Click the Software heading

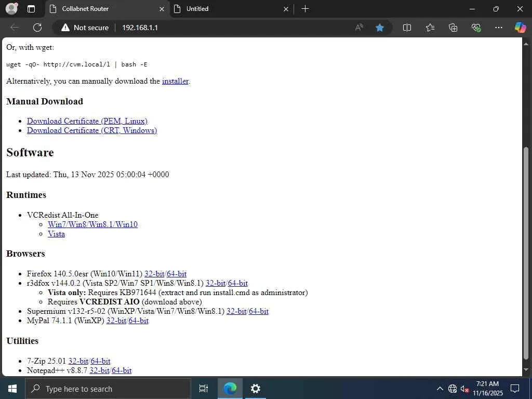pos(30,152)
